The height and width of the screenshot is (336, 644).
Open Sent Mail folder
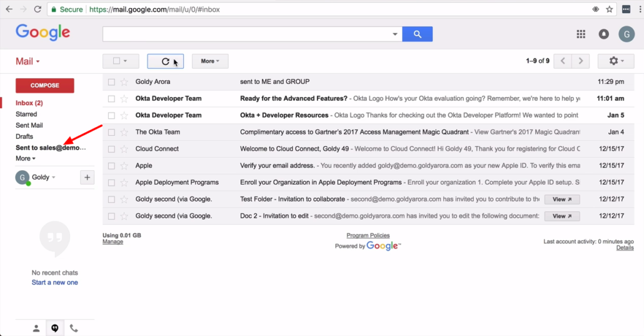pos(29,125)
